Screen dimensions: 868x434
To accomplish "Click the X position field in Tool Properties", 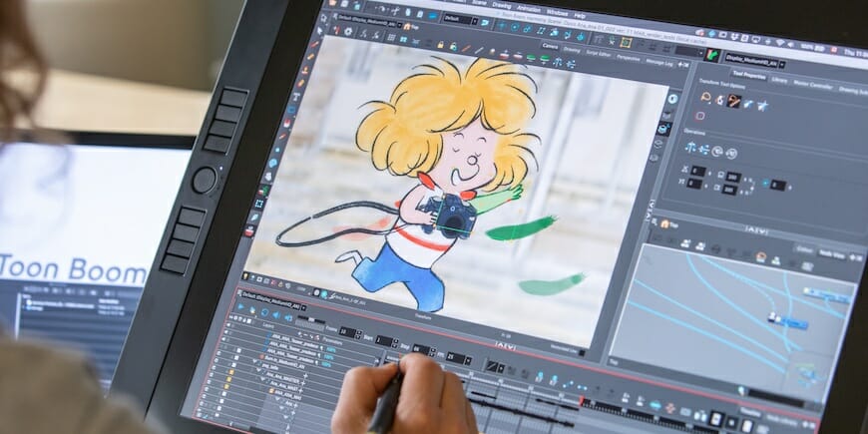I will tap(698, 171).
